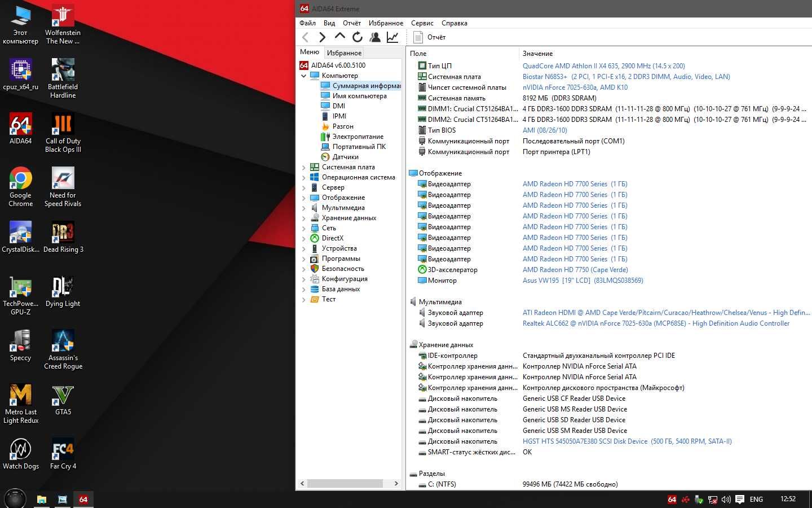812x508 pixels.
Task: Click the graph chart icon in toolbar
Action: coord(392,37)
